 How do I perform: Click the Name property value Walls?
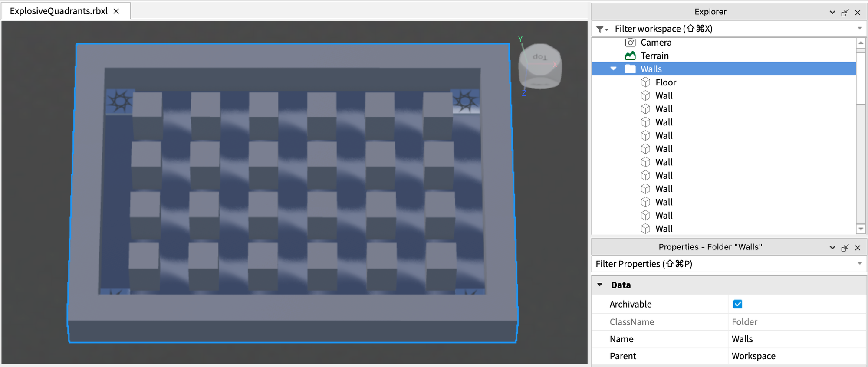tap(742, 339)
